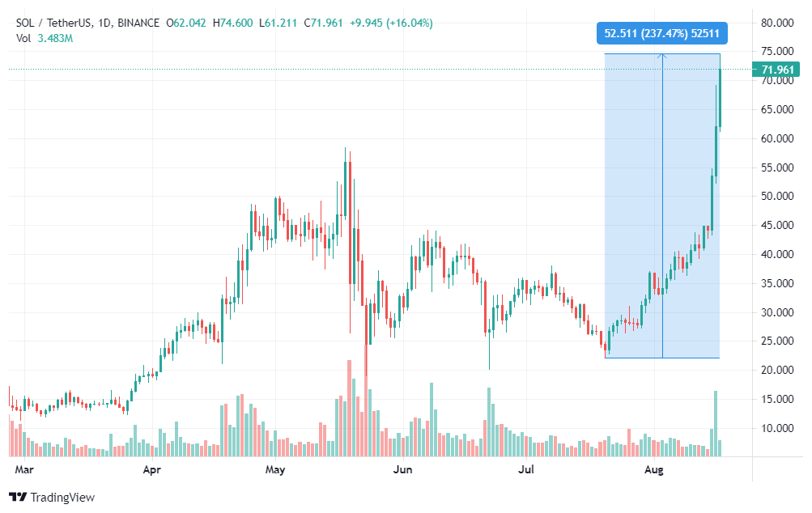Click the SOL / TetherUS symbol title

click(53, 23)
